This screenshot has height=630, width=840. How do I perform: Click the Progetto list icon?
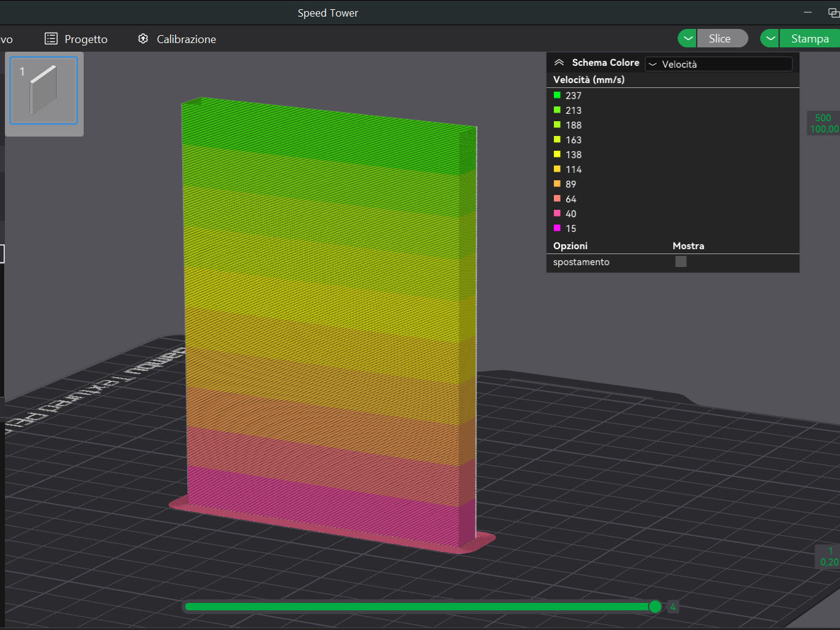tap(51, 39)
